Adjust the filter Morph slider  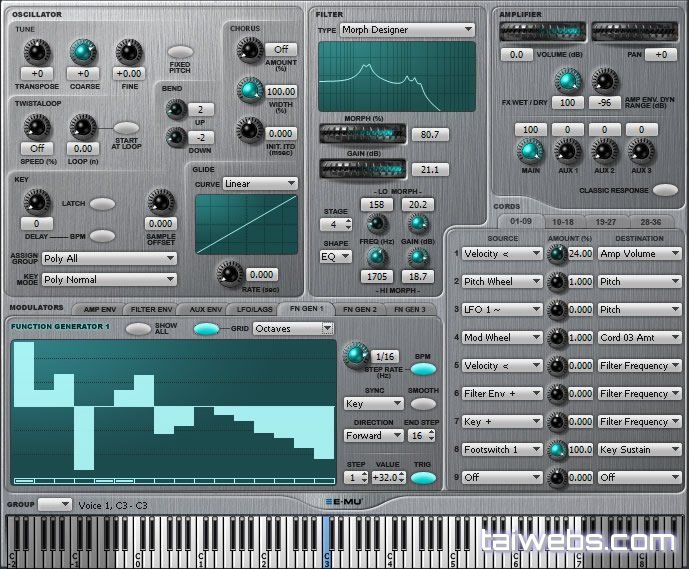coord(362,133)
